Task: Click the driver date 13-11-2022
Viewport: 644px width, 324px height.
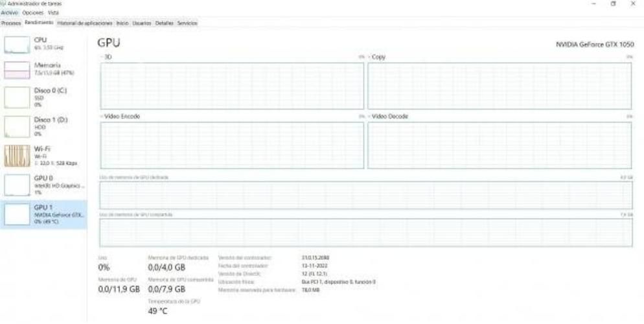Action: tap(314, 266)
